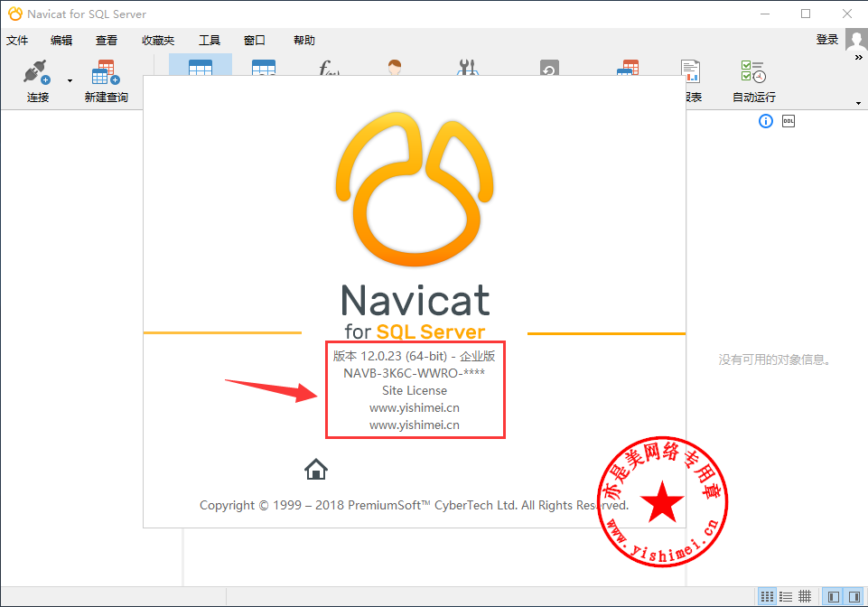Image resolution: width=868 pixels, height=607 pixels.
Task: Click the wrench-and-screwdriver toolbar icon
Action: click(467, 67)
